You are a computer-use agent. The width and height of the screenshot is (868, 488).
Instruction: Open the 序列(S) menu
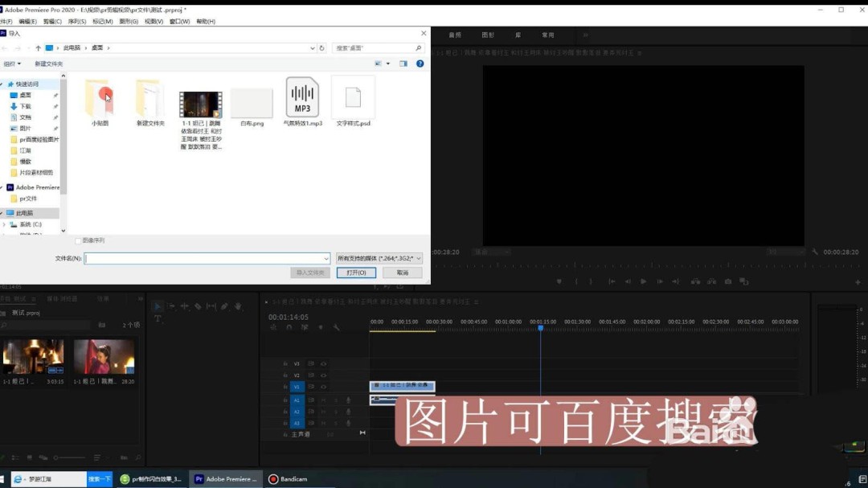[77, 22]
